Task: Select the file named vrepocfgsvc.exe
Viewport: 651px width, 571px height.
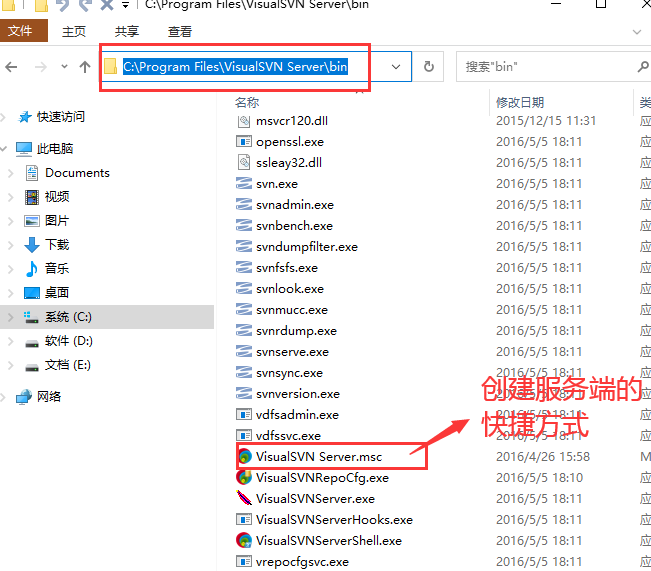Action: (302, 562)
